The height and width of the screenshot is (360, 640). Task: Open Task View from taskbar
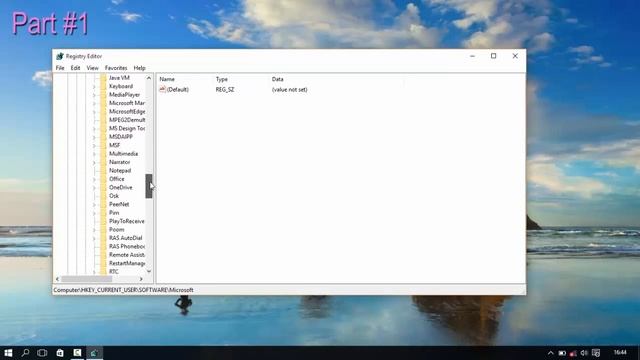(42, 353)
